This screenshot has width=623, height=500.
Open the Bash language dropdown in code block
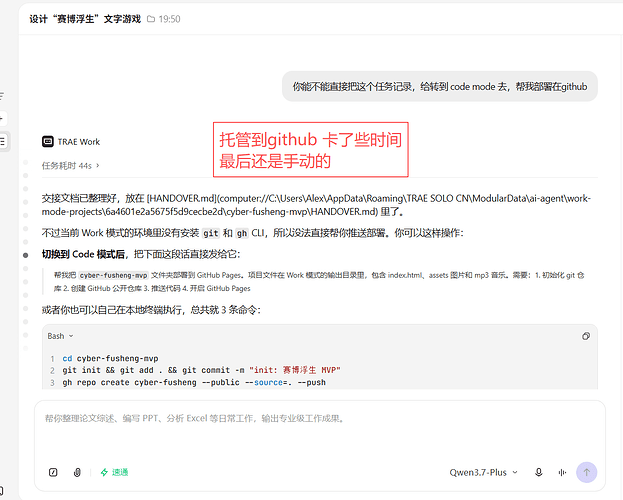coord(60,336)
